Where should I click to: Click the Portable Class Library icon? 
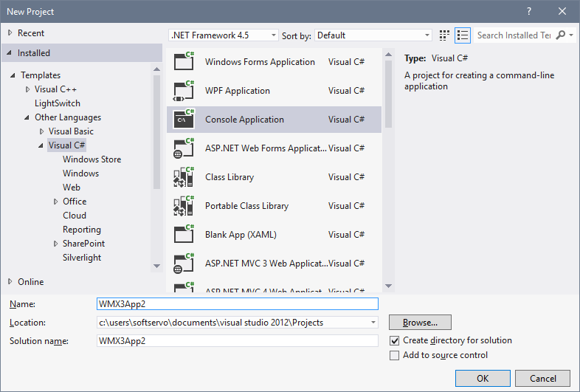(184, 206)
